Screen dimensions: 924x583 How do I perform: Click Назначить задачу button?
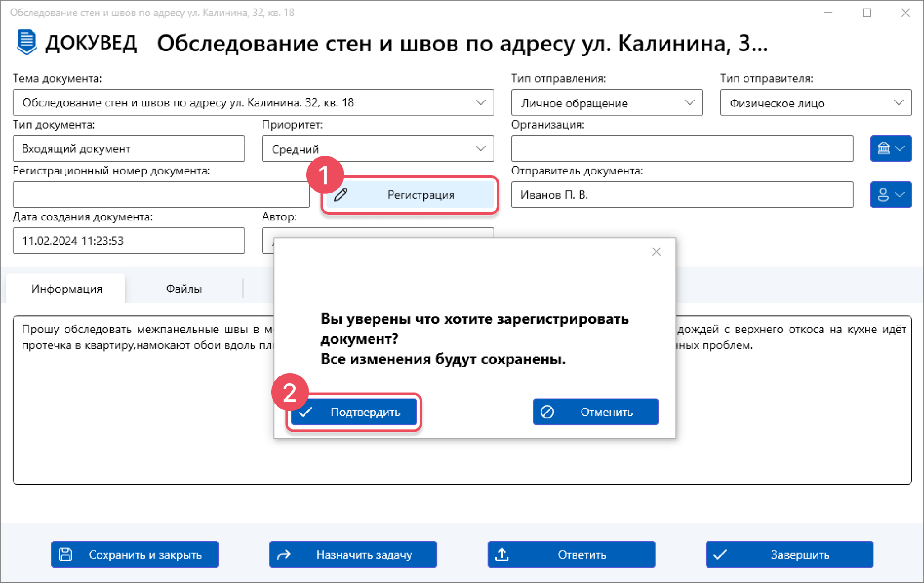coord(353,554)
